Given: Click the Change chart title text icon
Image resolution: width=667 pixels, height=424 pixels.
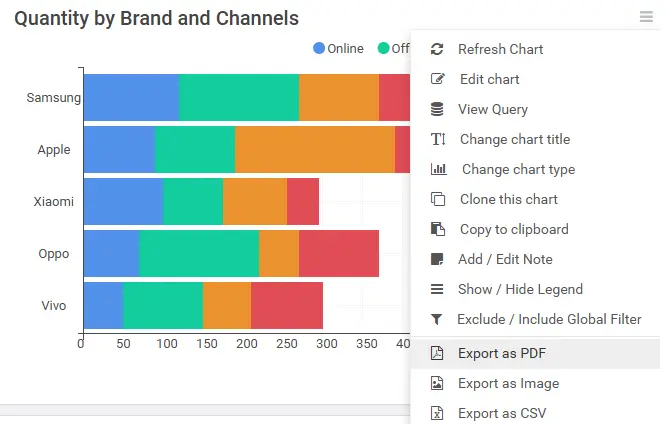Looking at the screenshot, I should (x=438, y=139).
